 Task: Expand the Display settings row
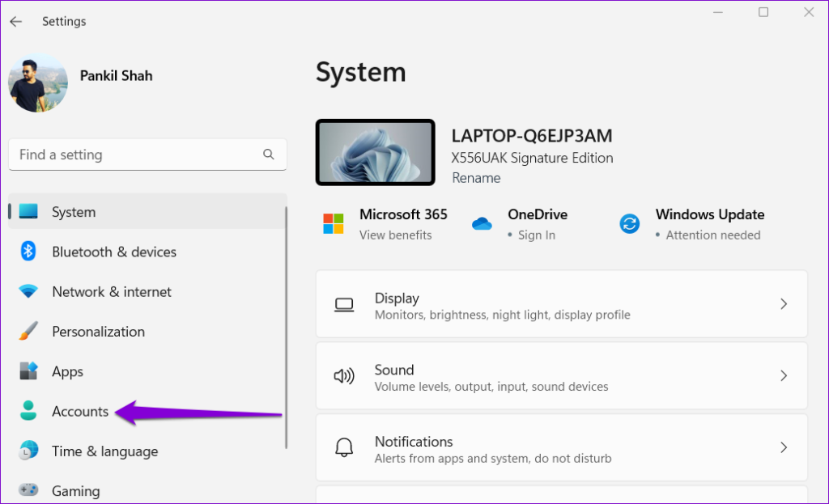tap(783, 304)
